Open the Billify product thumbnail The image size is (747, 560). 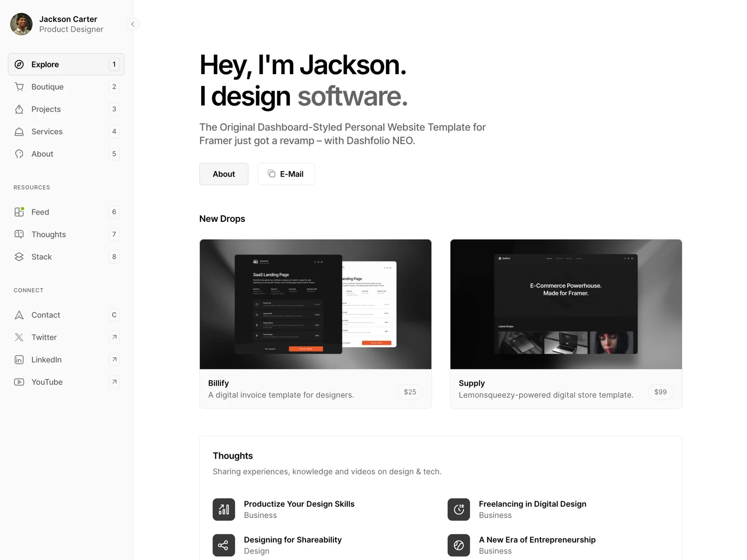(315, 304)
